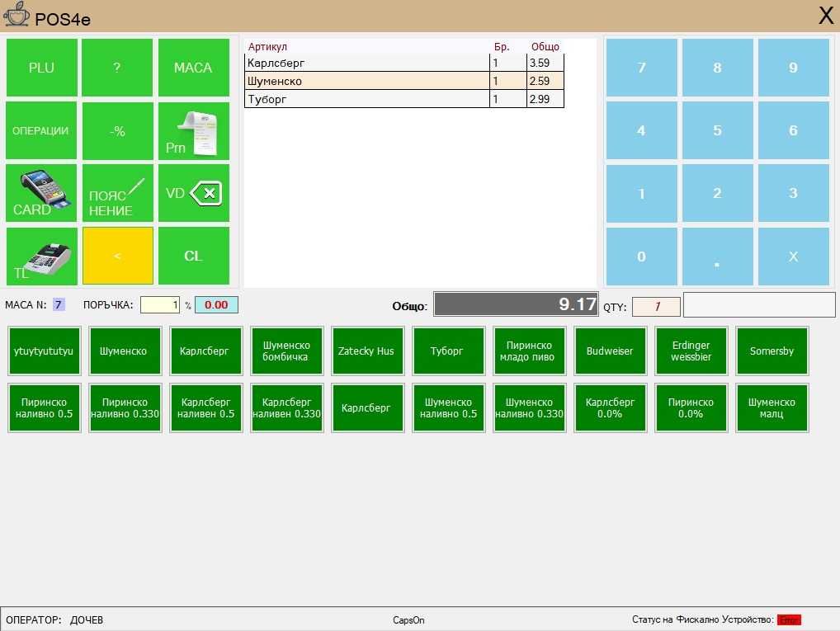Select the МАСА table button
Image resolution: width=840 pixels, height=631 pixels.
coord(193,68)
